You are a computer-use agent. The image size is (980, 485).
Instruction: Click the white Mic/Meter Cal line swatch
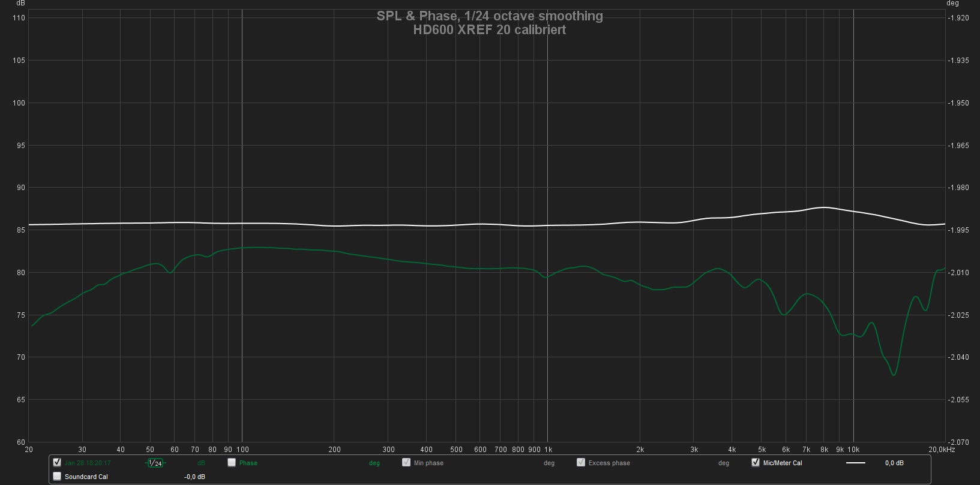tap(855, 463)
